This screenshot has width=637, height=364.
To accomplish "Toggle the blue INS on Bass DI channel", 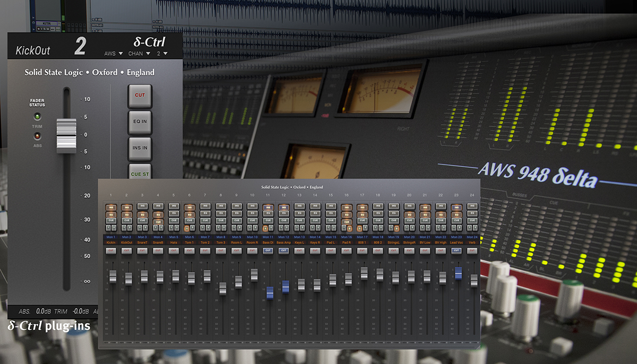I will (x=268, y=207).
